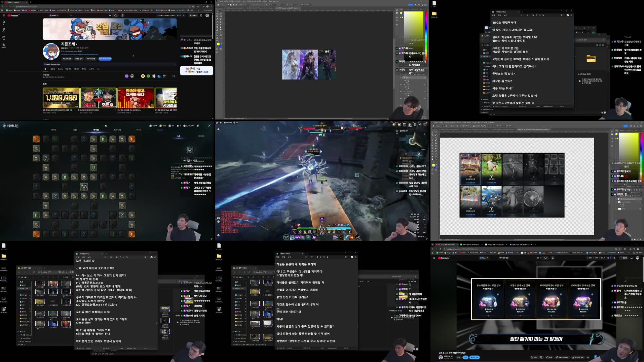Click the notification bell on YouTube
The image size is (644, 362).
click(201, 15)
